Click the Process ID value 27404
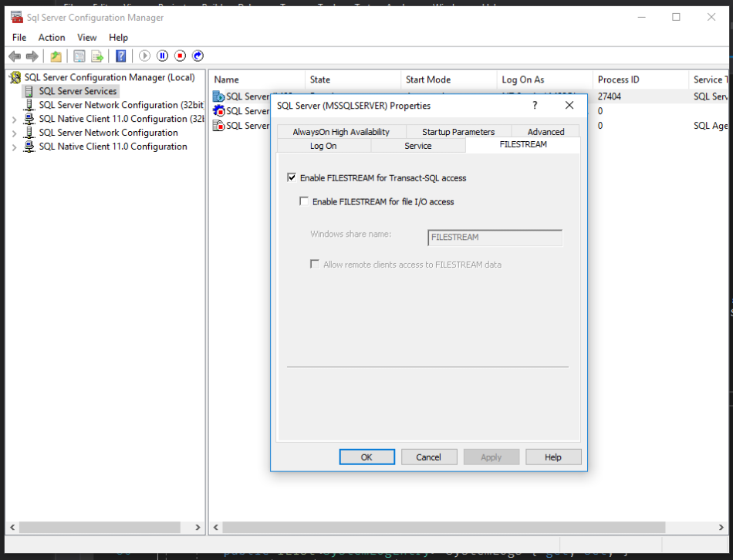The height and width of the screenshot is (560, 733). pyautogui.click(x=610, y=96)
